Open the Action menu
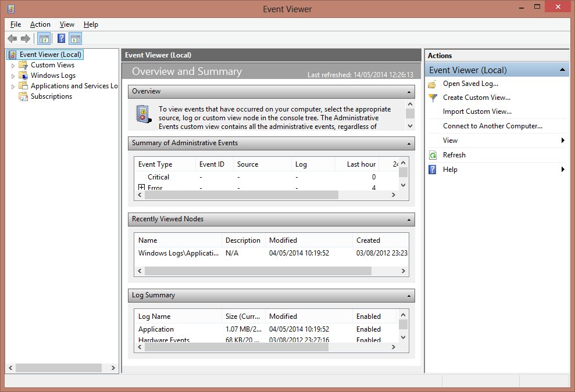 [40, 24]
